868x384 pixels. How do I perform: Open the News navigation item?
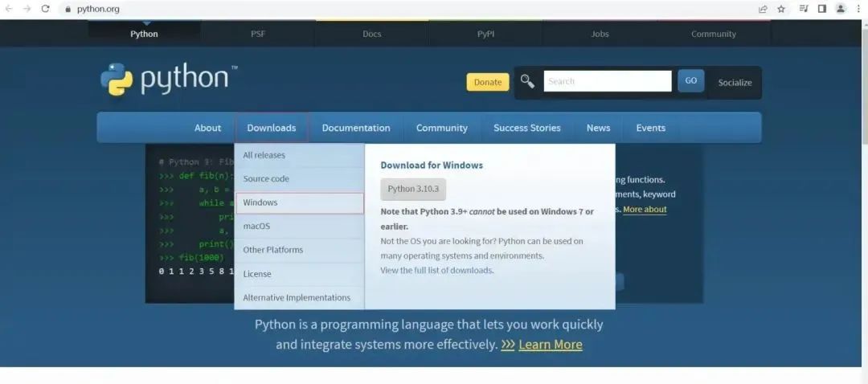click(x=599, y=128)
